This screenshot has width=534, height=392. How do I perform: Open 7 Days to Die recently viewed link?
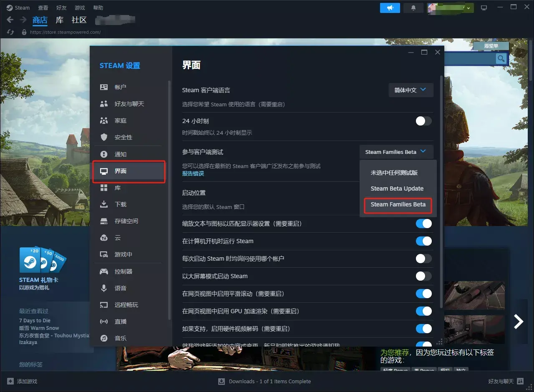(35, 320)
